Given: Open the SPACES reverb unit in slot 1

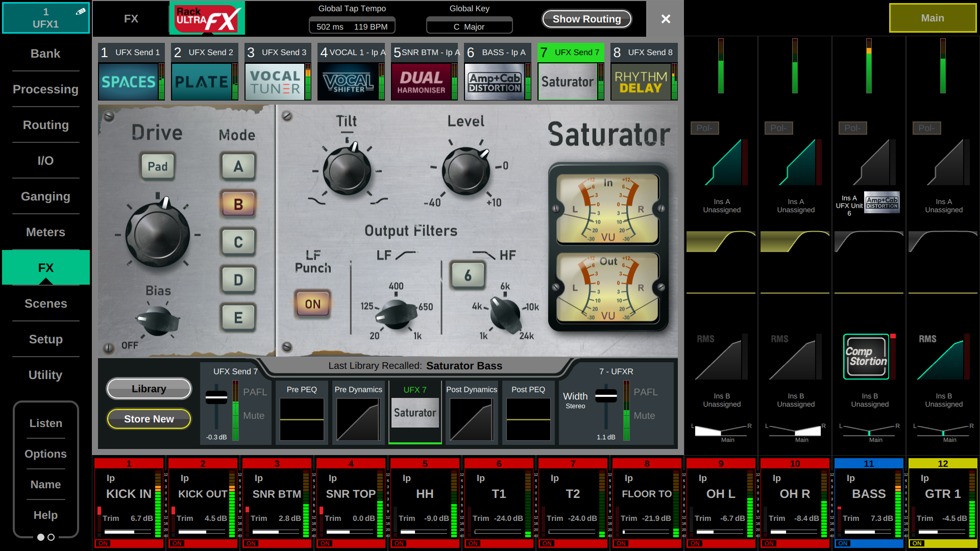Looking at the screenshot, I should [128, 82].
